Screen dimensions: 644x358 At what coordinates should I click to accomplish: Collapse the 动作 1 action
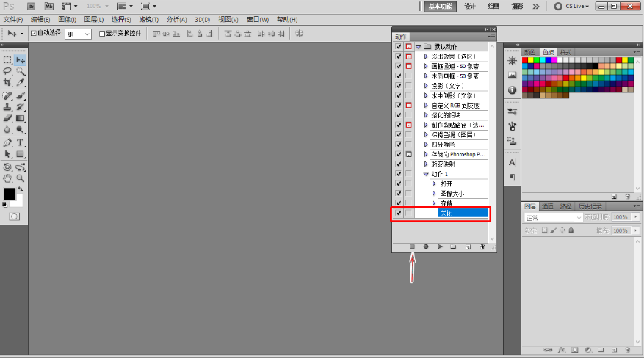pyautogui.click(x=426, y=174)
